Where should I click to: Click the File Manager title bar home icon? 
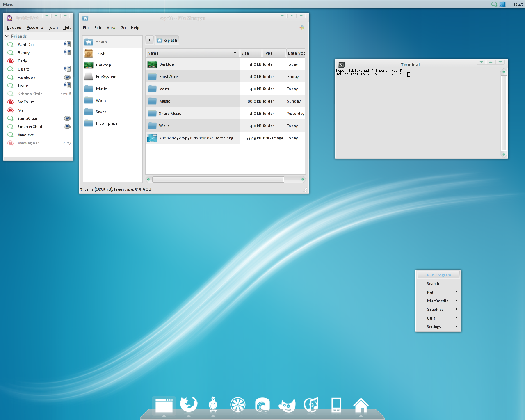click(x=85, y=18)
